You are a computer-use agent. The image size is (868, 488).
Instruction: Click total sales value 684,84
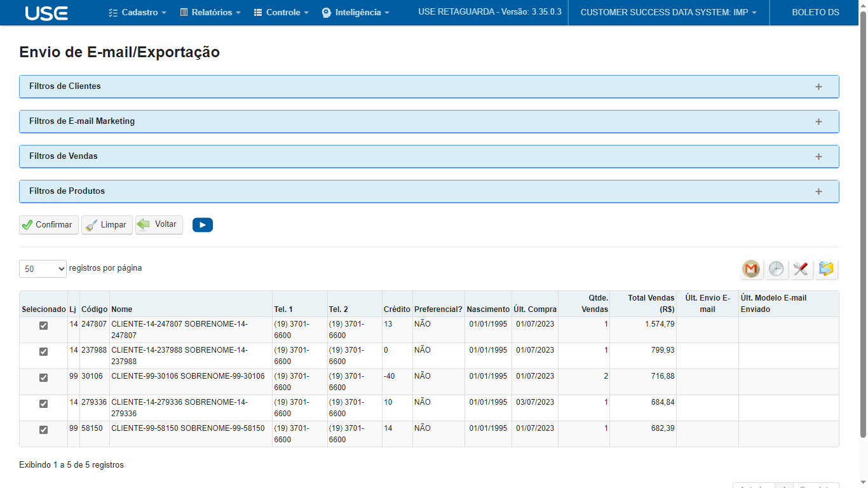pyautogui.click(x=663, y=402)
